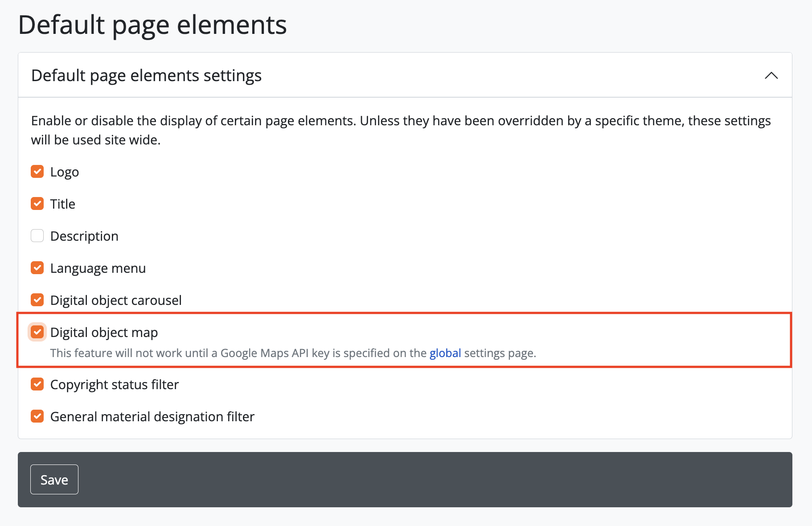This screenshot has width=812, height=526.
Task: Click the 'Default page elements' page heading
Action: (152, 25)
